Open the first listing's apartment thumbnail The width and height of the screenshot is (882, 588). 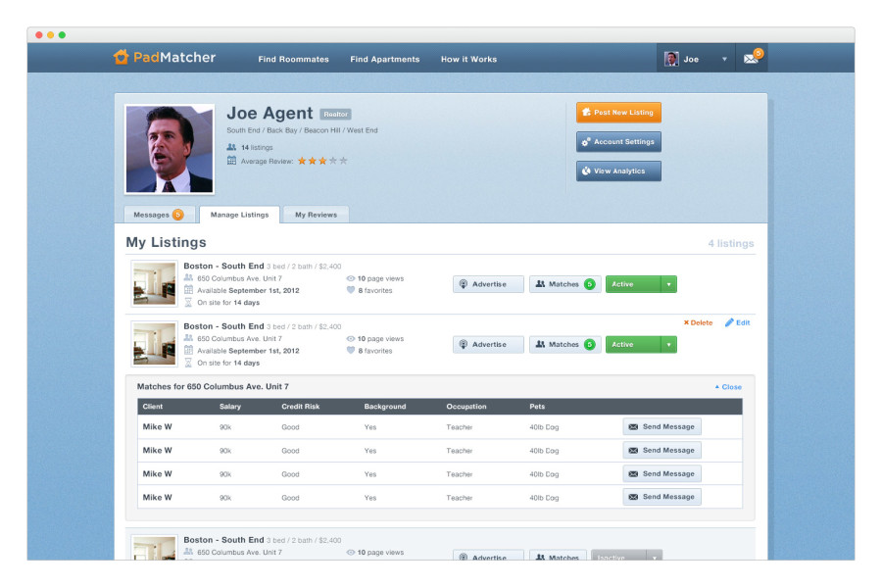(154, 284)
